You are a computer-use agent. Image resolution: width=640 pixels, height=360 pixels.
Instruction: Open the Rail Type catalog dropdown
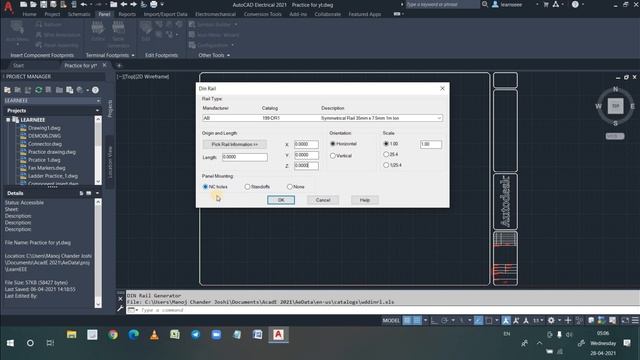(x=439, y=118)
